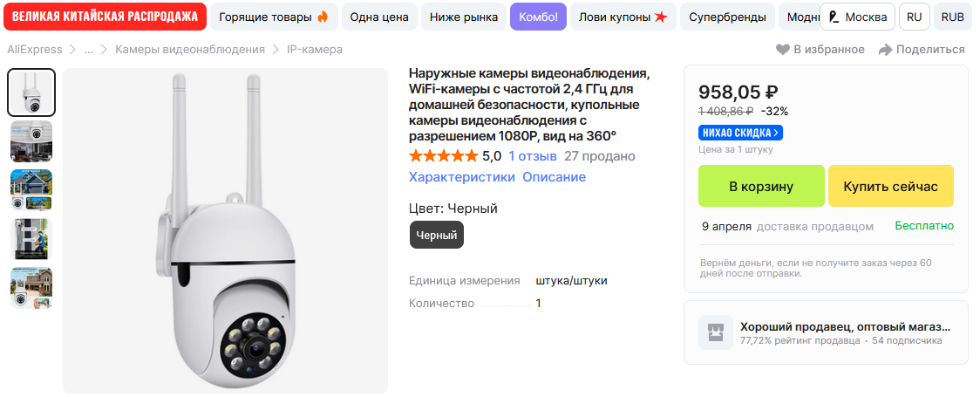
Task: Click the five-star rating icons
Action: (443, 156)
